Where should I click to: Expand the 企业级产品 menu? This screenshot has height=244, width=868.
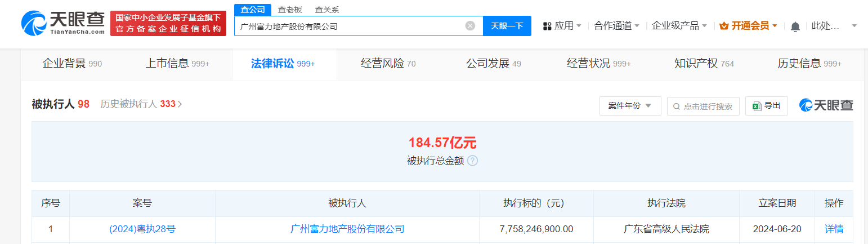[x=679, y=26]
